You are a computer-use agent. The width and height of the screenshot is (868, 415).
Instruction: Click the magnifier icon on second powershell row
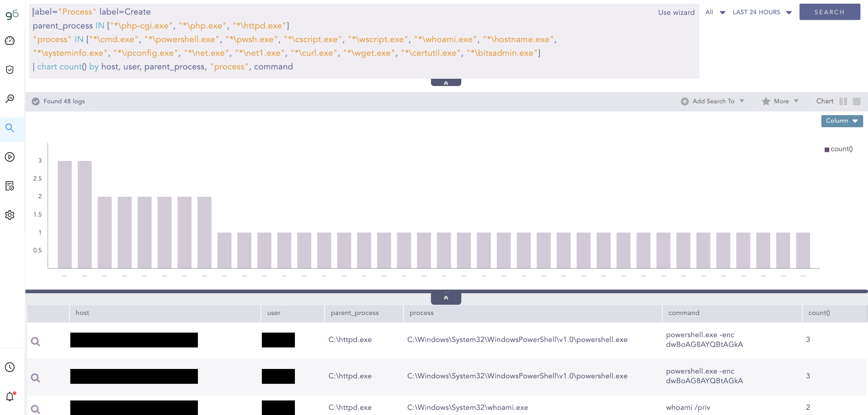(35, 378)
